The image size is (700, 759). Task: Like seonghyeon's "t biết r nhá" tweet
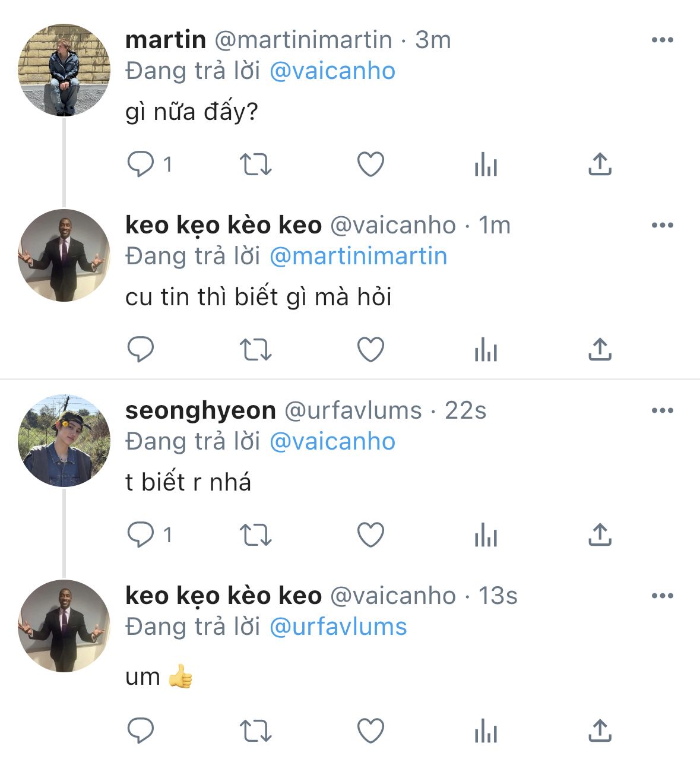point(370,535)
